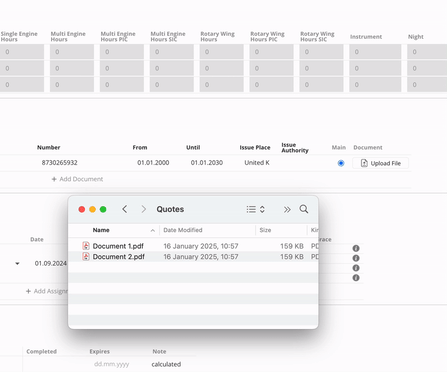
Task: Toggle the Name column sort order chevron
Action: pyautogui.click(x=153, y=230)
